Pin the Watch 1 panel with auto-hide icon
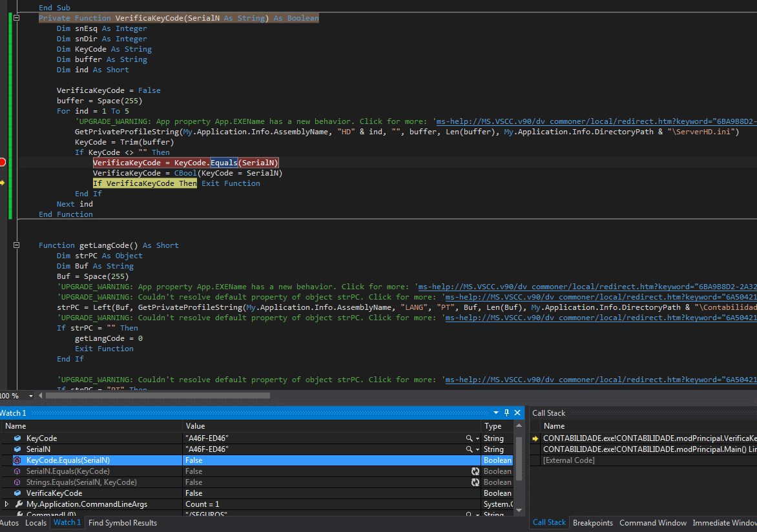The image size is (757, 532). (506, 413)
